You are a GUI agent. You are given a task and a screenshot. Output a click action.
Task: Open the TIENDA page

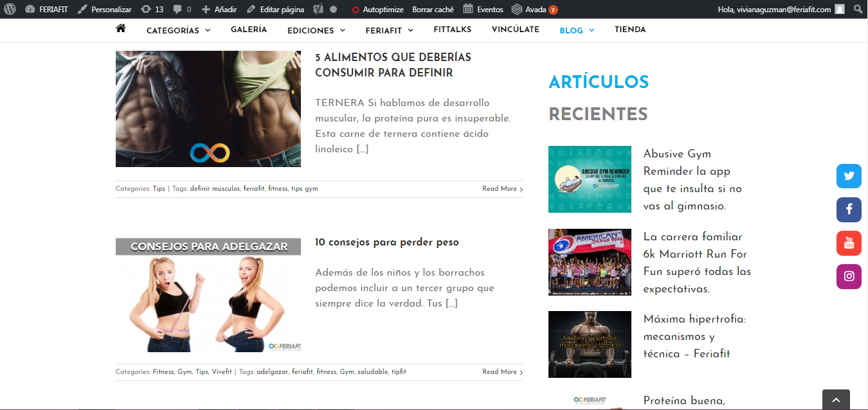tap(630, 30)
